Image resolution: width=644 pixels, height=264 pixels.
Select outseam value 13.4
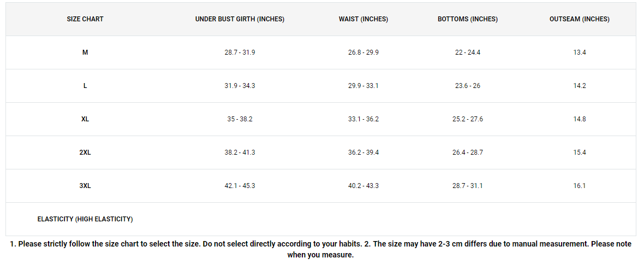[580, 52]
